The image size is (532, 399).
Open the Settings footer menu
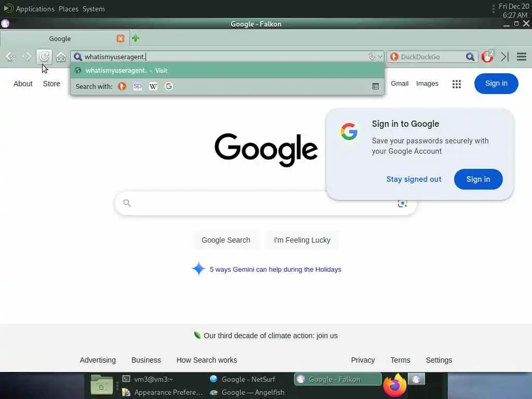[x=438, y=360]
